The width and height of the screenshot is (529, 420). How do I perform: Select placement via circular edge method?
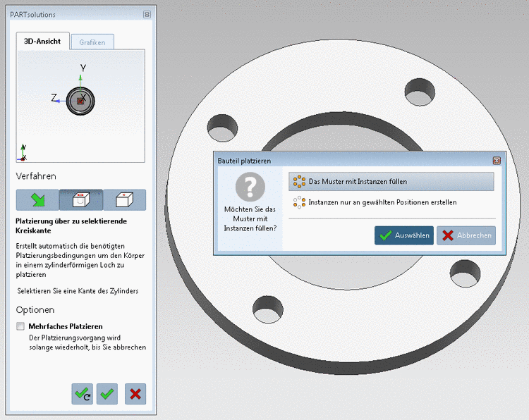click(x=81, y=200)
